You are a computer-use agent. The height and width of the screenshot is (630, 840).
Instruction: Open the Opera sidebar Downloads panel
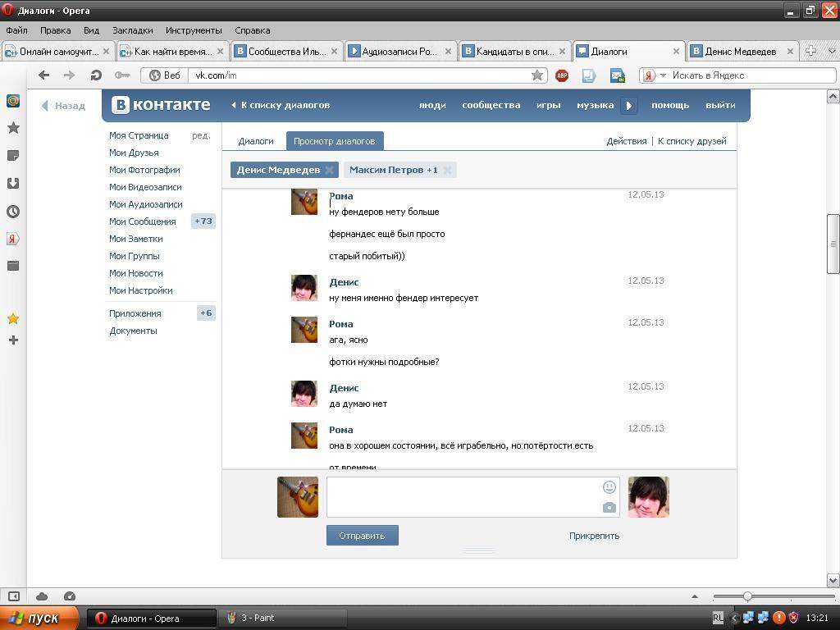tap(13, 183)
